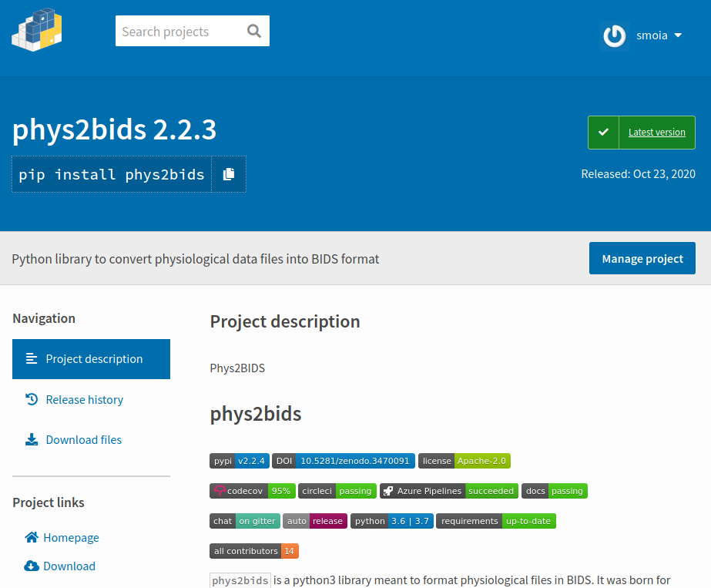Click the auto release badge

tap(315, 521)
